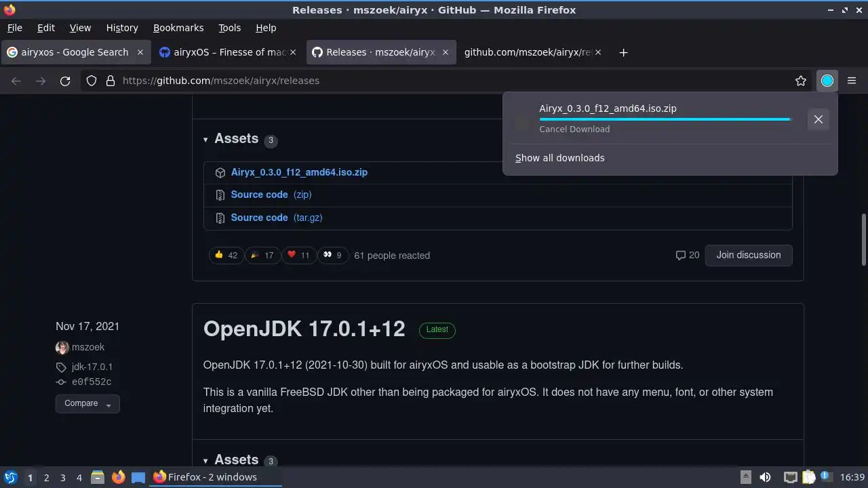Screen dimensions: 868x488
Task: Toggle the party popper reaction showing 17
Action: 262,256
